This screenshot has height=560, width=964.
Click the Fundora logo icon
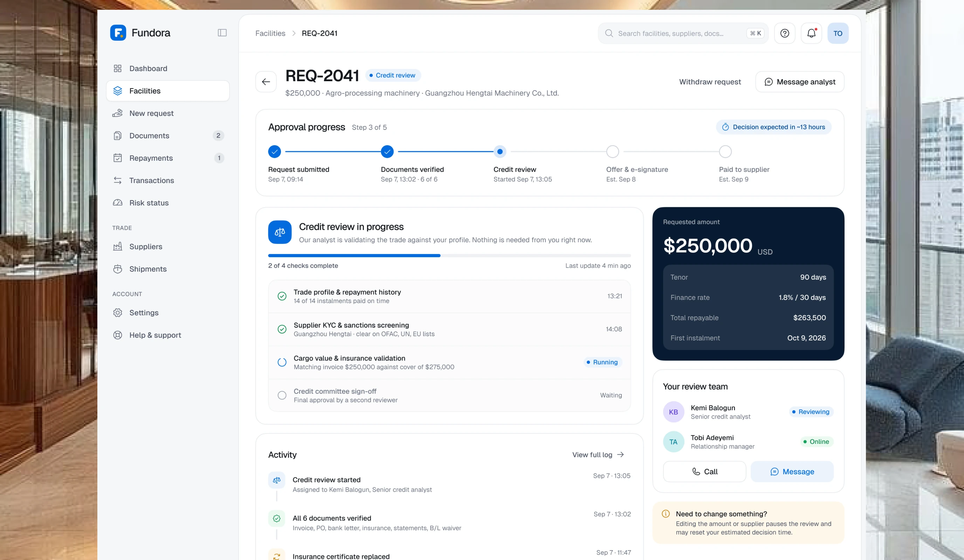pos(118,33)
